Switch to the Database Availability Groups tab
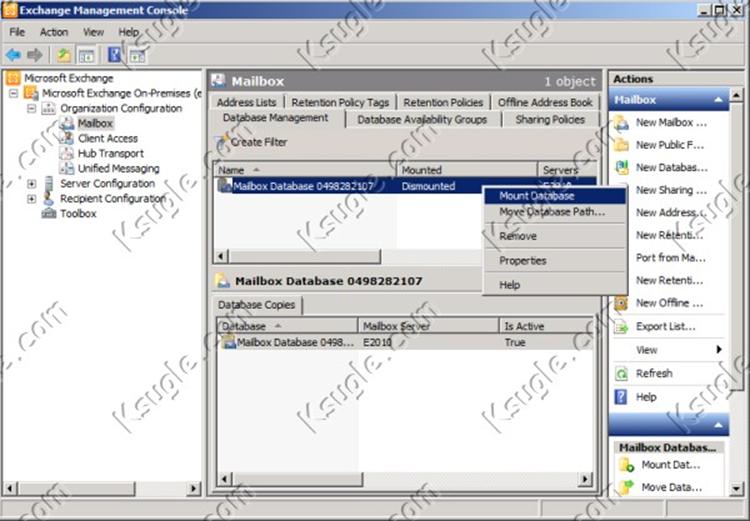This screenshot has height=521, width=750. (422, 120)
